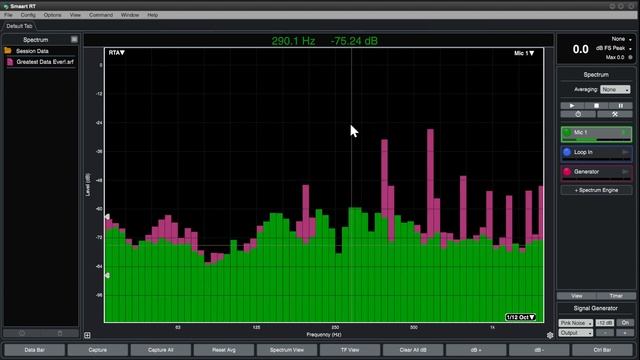
Task: Open the Mic 1 trace selector dropdown
Action: pos(524,53)
